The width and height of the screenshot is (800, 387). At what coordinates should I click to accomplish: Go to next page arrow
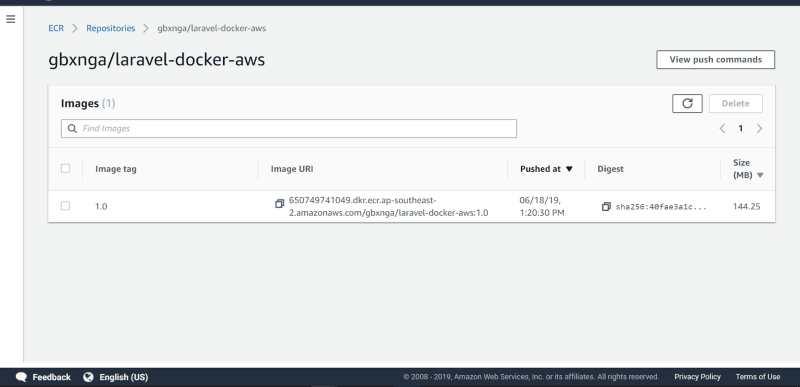759,128
